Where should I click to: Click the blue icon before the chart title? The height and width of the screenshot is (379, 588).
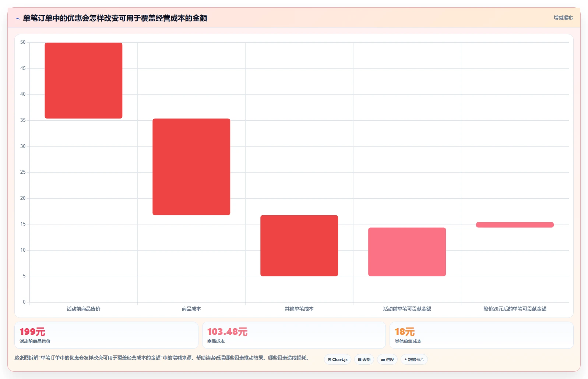(18, 18)
